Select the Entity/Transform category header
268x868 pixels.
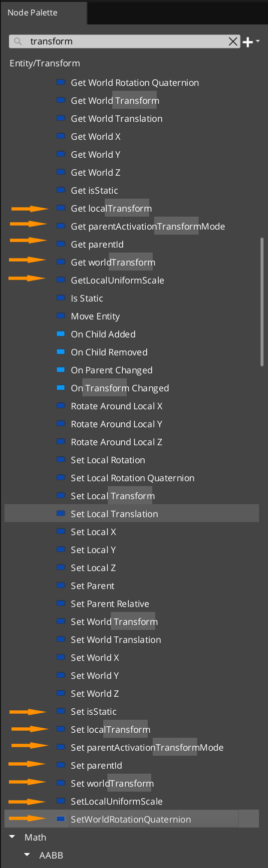pos(44,63)
